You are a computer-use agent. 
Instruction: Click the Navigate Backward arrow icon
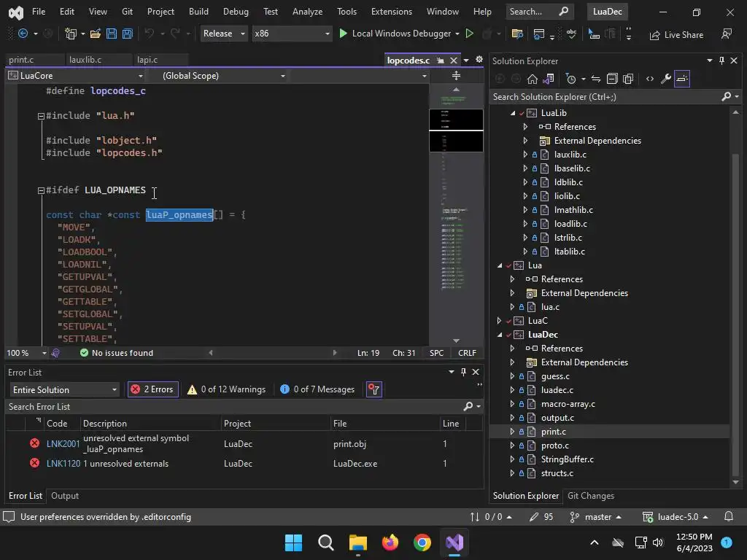[23, 34]
